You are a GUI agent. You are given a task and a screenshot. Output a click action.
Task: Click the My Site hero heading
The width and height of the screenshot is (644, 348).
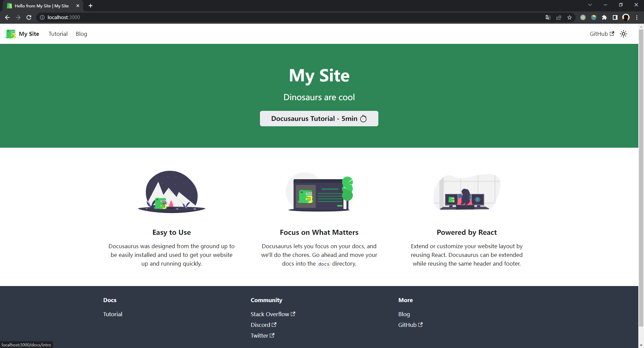point(319,75)
